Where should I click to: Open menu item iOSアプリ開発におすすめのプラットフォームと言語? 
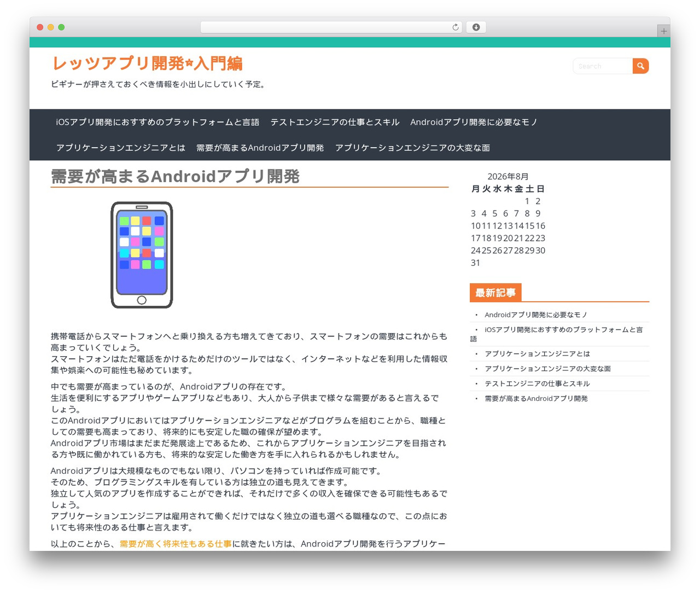coord(157,122)
